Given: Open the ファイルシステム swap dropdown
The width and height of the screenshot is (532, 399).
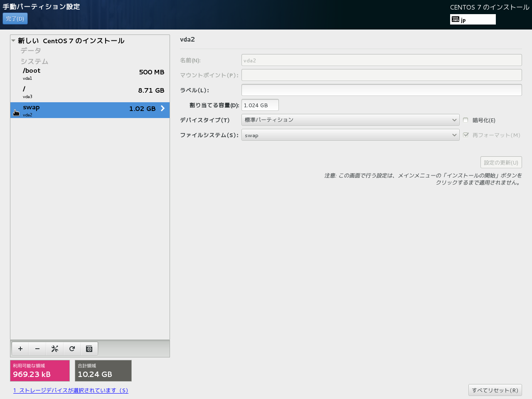Looking at the screenshot, I should tap(350, 135).
